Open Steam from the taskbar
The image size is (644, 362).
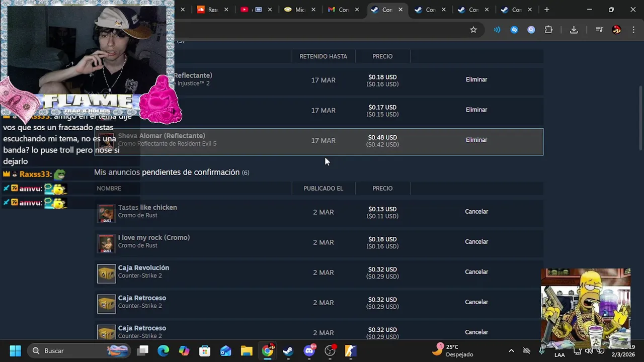[x=288, y=350]
